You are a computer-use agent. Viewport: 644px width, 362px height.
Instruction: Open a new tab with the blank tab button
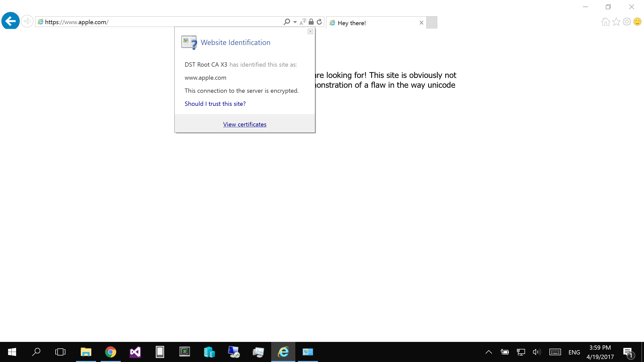tap(432, 23)
